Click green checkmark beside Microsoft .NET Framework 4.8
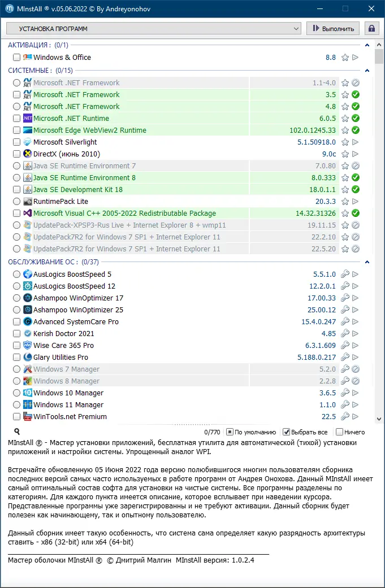This screenshot has height=588, width=385. tap(355, 106)
